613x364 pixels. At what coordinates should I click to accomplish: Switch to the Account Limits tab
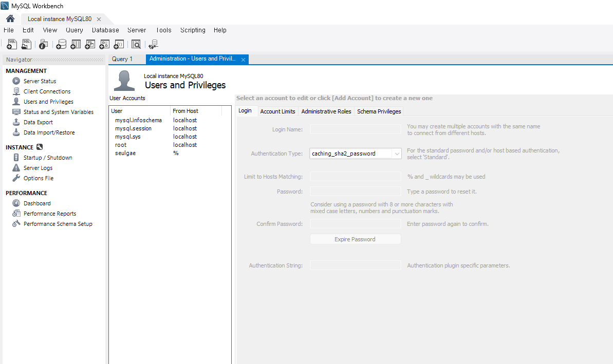pyautogui.click(x=277, y=111)
